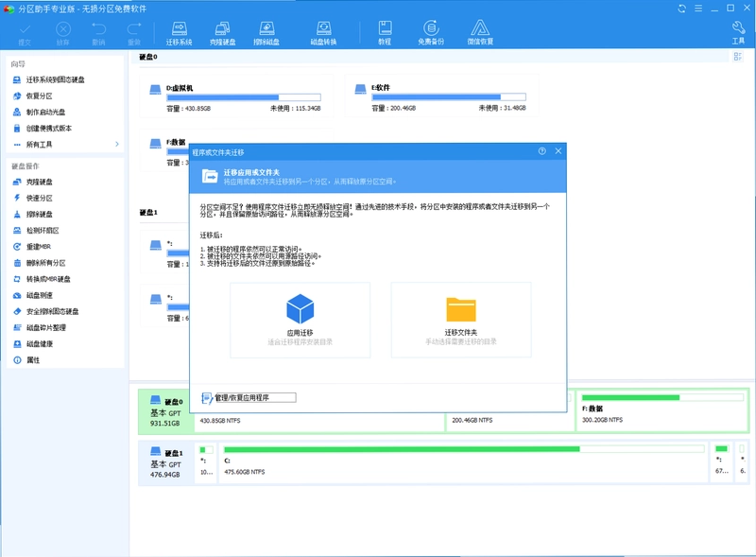Open the 磁盘转换 toolbar tool
Viewport: 756px width, 557px height.
tap(323, 33)
